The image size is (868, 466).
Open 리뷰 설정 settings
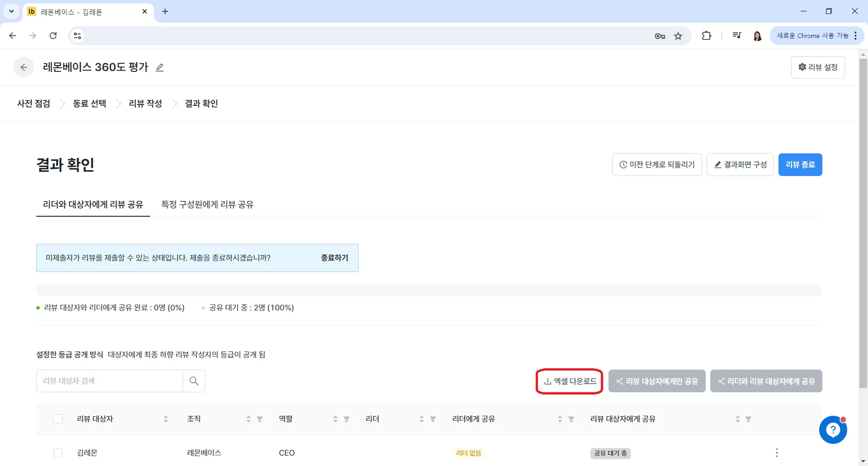[818, 67]
